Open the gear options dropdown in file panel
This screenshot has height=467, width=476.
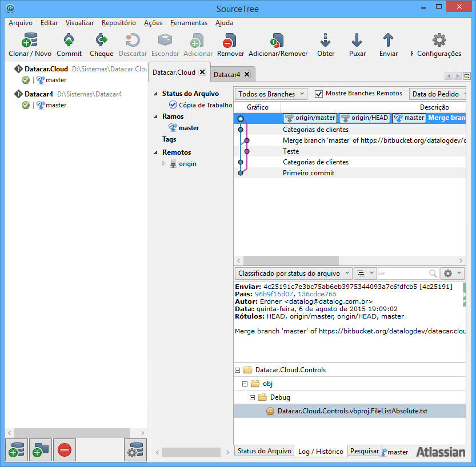click(453, 273)
